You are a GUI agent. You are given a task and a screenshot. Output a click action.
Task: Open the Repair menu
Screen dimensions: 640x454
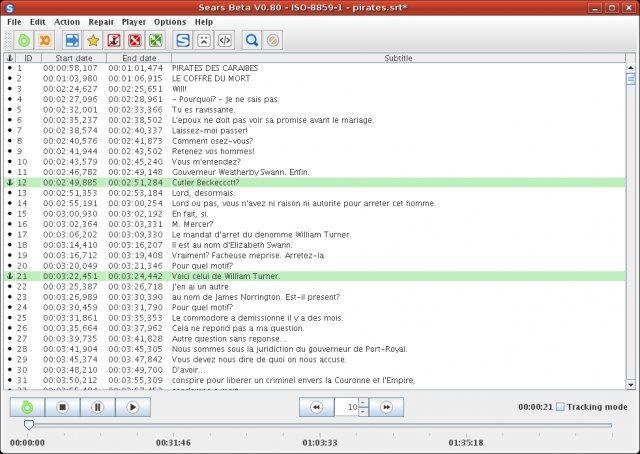click(101, 22)
